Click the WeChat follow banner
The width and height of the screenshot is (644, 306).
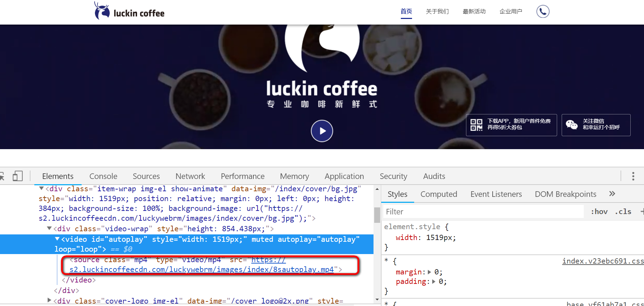596,125
